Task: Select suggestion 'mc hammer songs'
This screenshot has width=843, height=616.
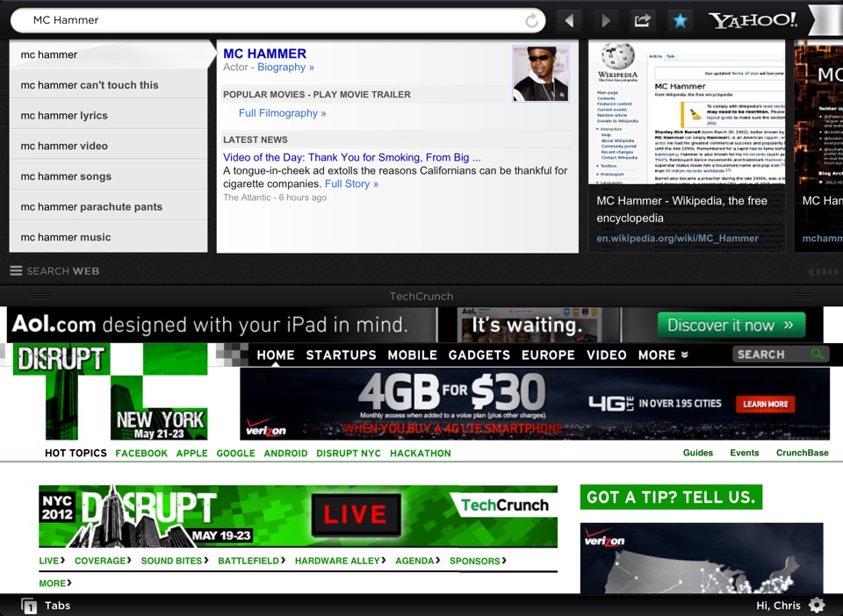Action: point(108,176)
